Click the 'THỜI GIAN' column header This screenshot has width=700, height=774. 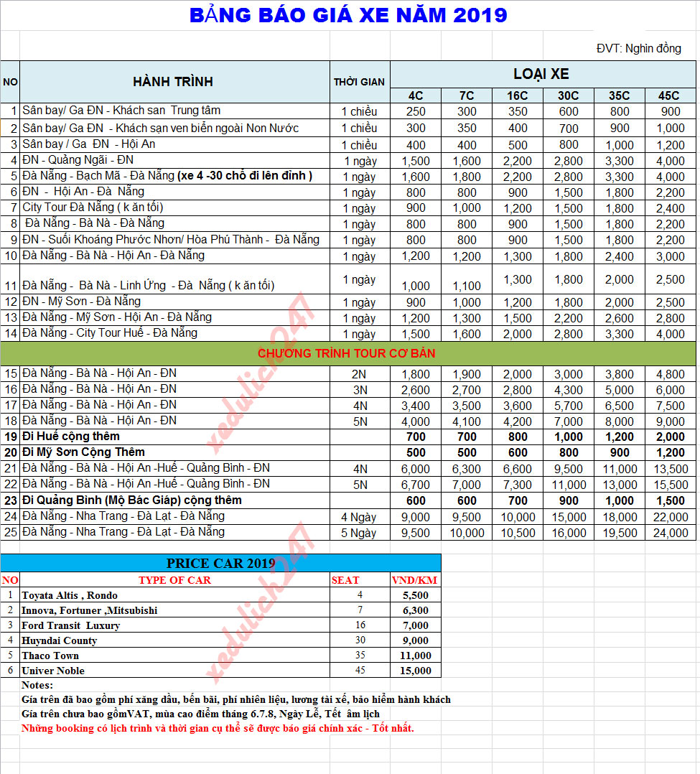(359, 82)
